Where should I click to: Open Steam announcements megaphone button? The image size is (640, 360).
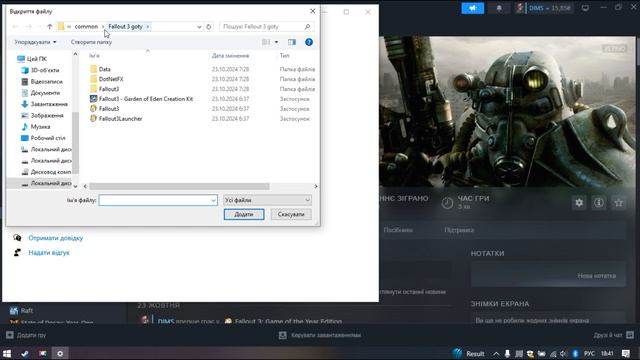point(473,8)
